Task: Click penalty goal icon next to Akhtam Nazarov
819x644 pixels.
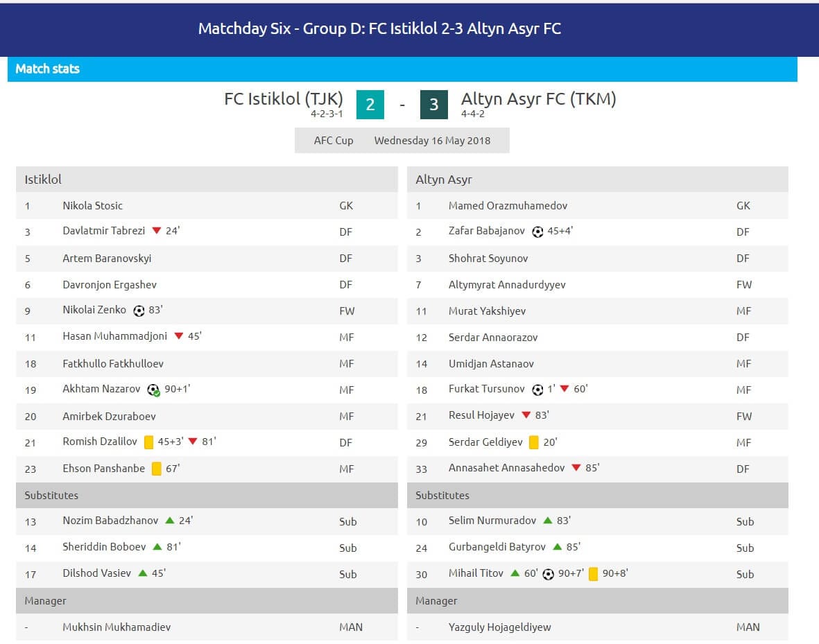Action: pyautogui.click(x=153, y=390)
